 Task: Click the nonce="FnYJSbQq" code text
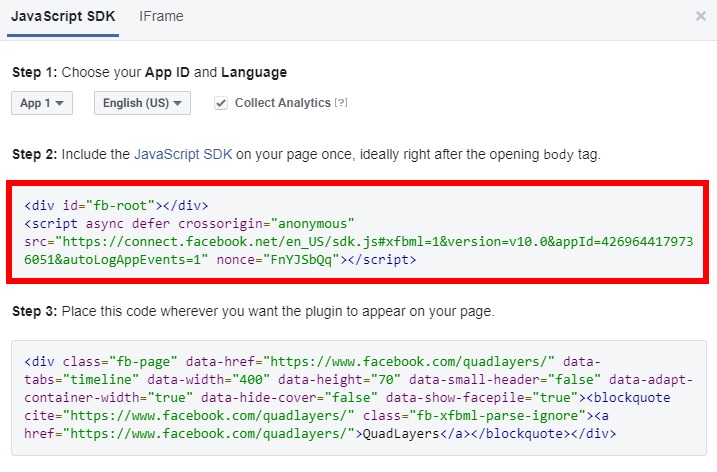(278, 260)
